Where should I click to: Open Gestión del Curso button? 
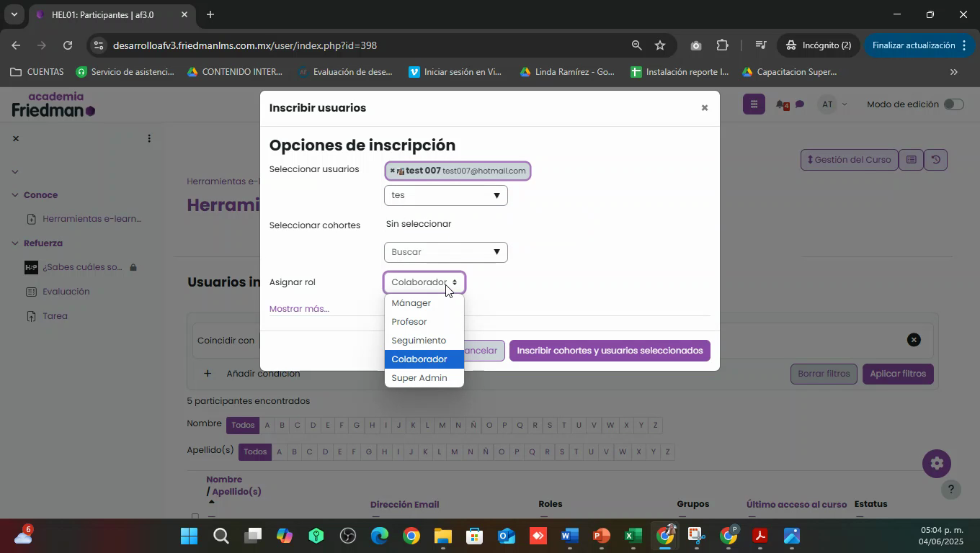[x=850, y=160]
